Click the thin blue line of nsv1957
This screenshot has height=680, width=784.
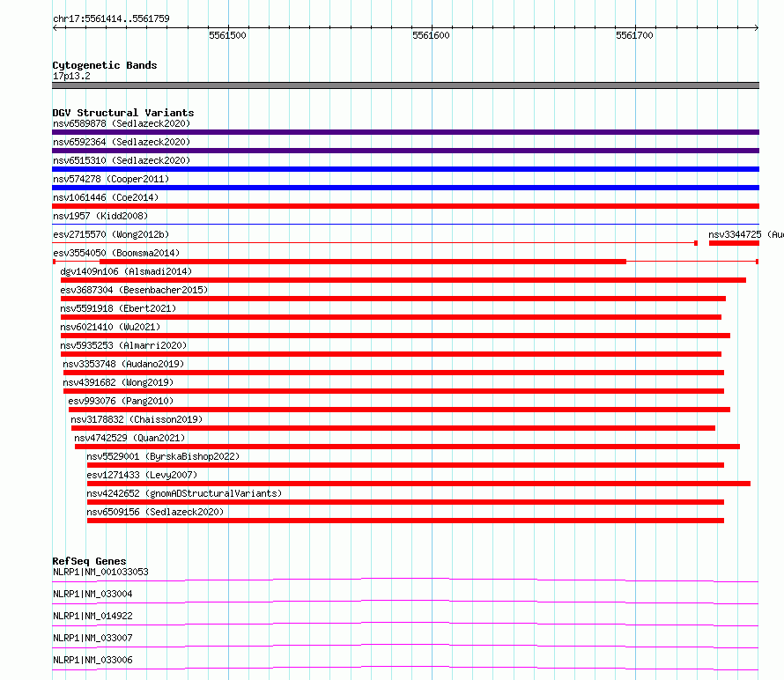405,225
